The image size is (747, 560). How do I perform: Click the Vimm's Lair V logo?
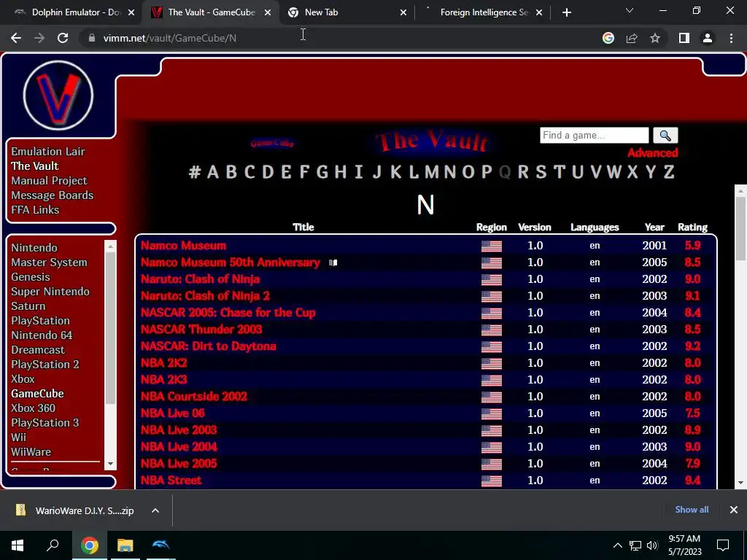(x=58, y=96)
